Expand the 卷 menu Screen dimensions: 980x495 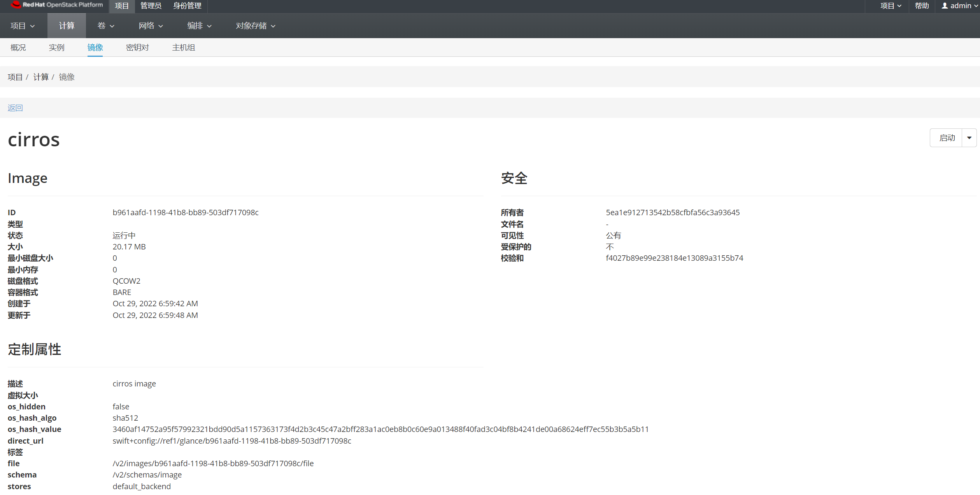point(105,26)
